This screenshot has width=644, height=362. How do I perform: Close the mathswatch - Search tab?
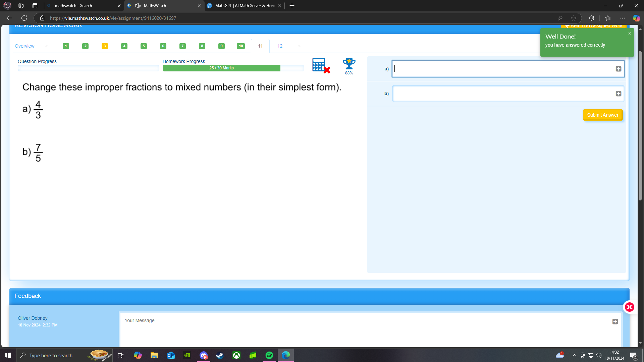click(x=119, y=6)
